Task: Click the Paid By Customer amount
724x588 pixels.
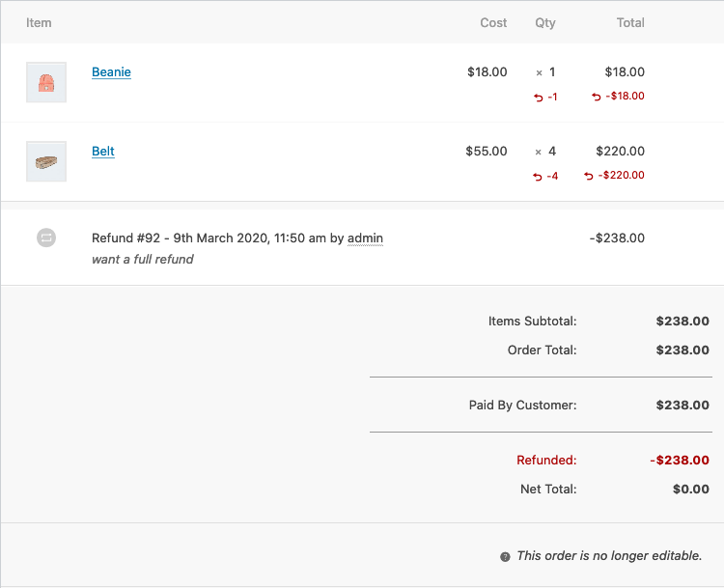Action: 682,406
